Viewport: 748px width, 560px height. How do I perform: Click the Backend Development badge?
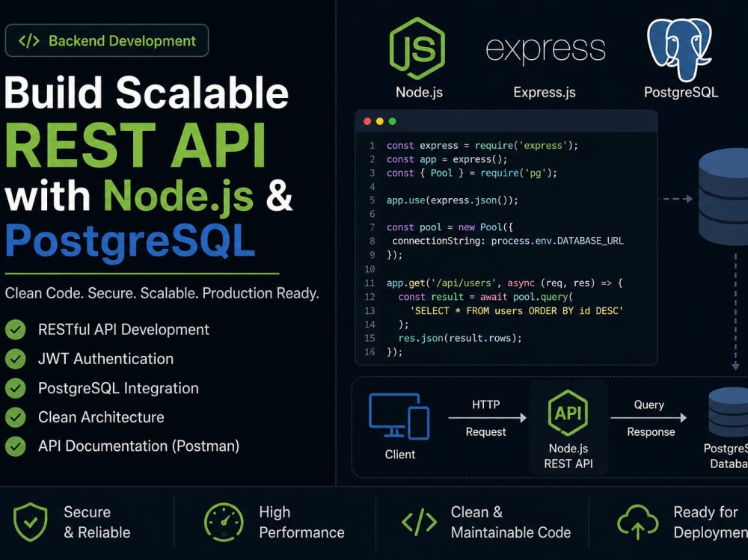pyautogui.click(x=107, y=40)
